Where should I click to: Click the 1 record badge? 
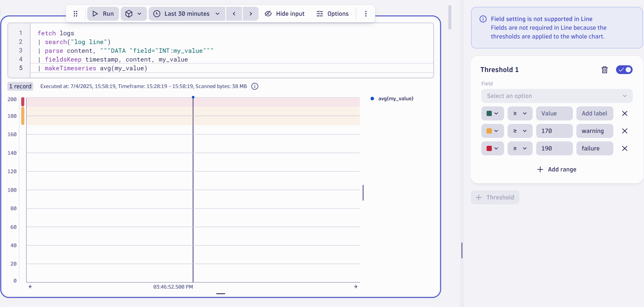point(20,86)
